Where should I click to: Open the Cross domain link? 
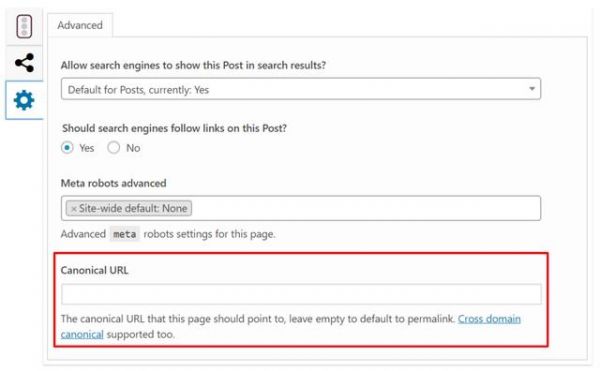(x=489, y=319)
